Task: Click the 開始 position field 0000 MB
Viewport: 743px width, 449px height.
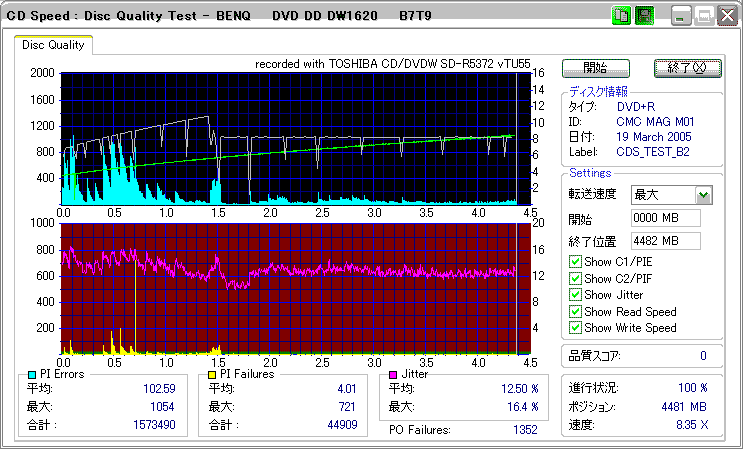Action: pyautogui.click(x=666, y=218)
